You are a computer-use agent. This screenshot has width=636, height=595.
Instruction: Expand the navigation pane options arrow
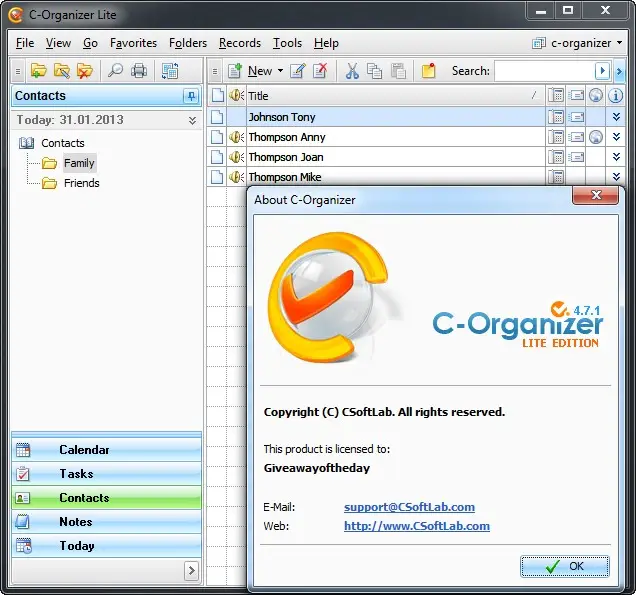[x=191, y=571]
